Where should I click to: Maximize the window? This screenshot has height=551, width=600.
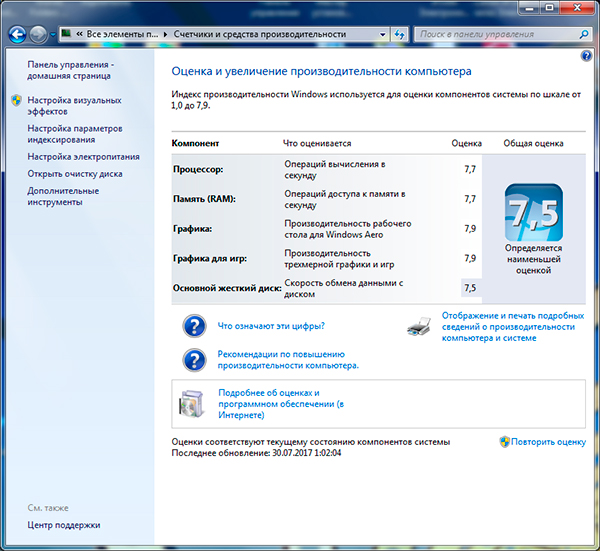point(550,7)
